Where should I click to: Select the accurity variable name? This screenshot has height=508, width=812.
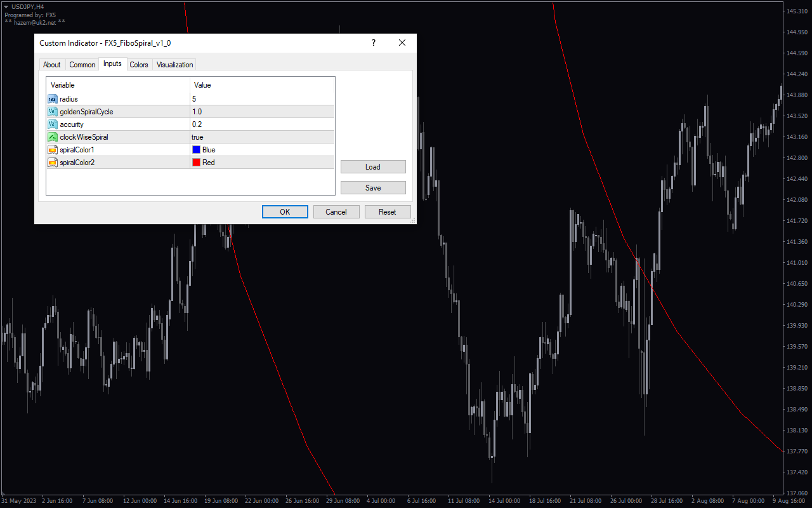pyautogui.click(x=72, y=124)
